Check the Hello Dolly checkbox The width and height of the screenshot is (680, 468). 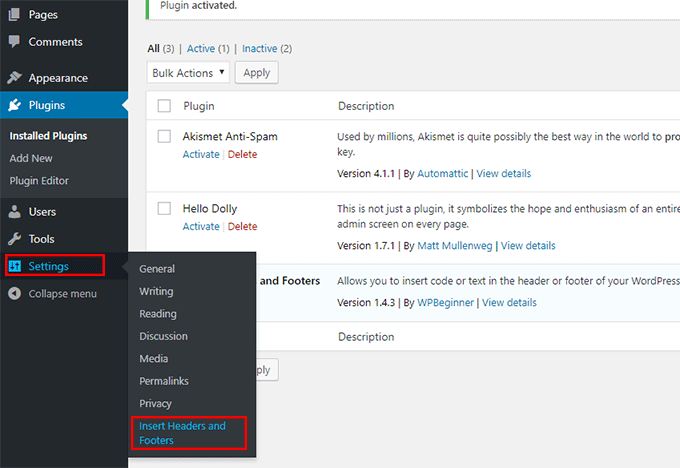point(164,208)
